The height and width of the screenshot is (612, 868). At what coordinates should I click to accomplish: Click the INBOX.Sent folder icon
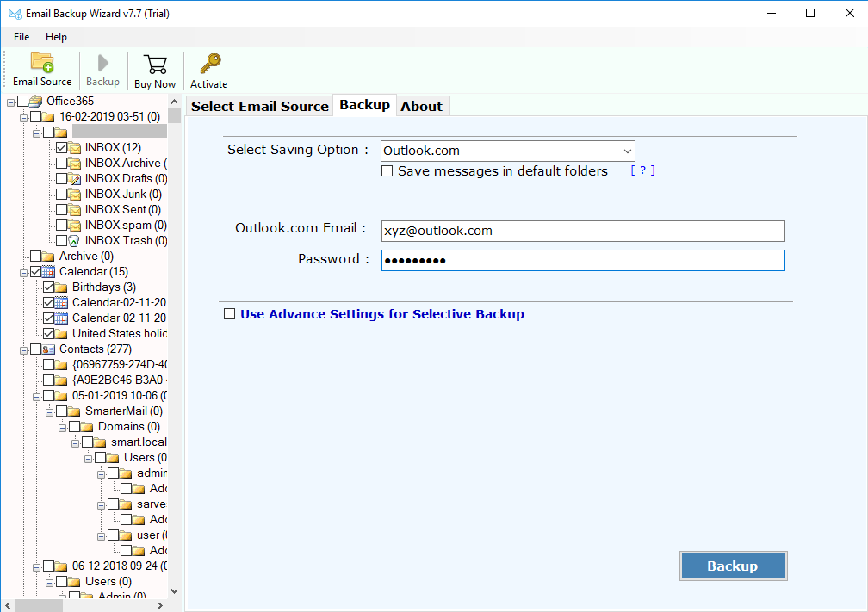click(74, 210)
